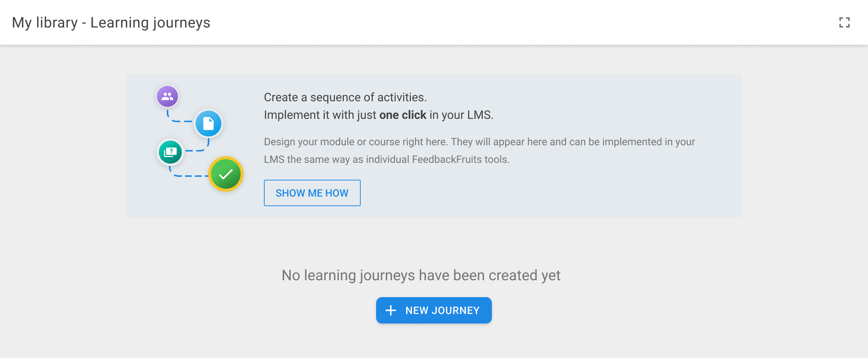Screen dimensions: 868x358
Task: Click the 'No learning journeys have been created yet' message
Action: coord(421,275)
